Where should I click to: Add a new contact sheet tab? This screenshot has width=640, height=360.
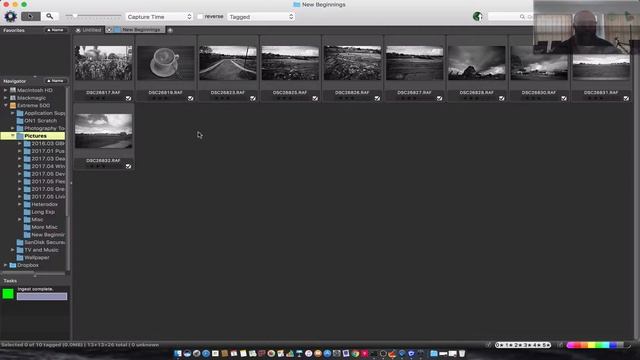[170, 30]
